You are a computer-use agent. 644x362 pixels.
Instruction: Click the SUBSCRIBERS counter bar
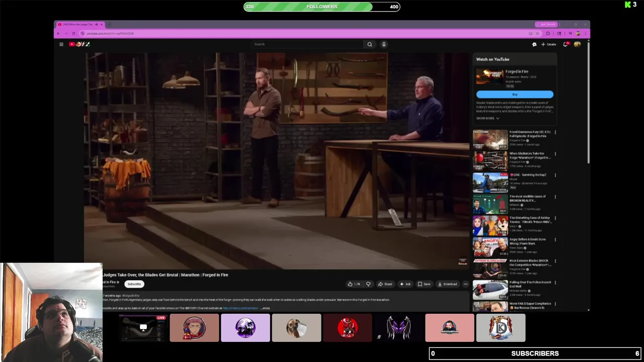pyautogui.click(x=535, y=353)
